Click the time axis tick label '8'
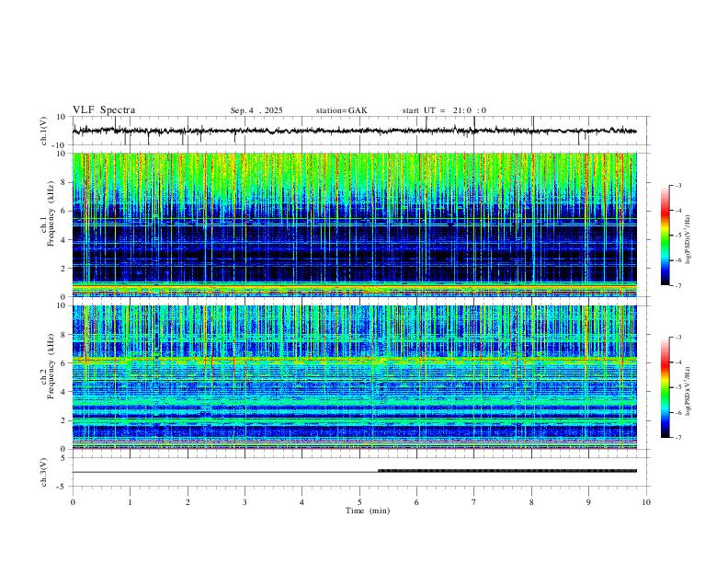This screenshot has height=563, width=728. click(531, 502)
